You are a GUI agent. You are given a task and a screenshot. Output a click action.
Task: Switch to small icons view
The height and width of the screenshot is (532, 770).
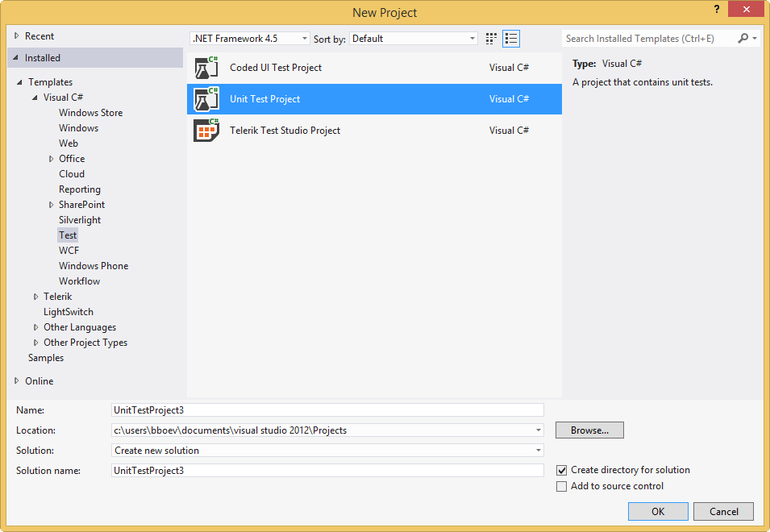(491, 39)
